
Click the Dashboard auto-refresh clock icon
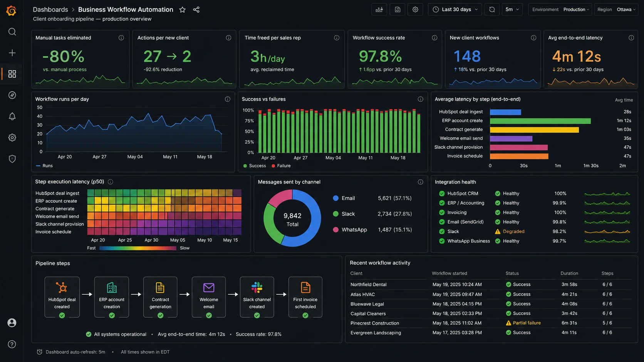(39, 352)
